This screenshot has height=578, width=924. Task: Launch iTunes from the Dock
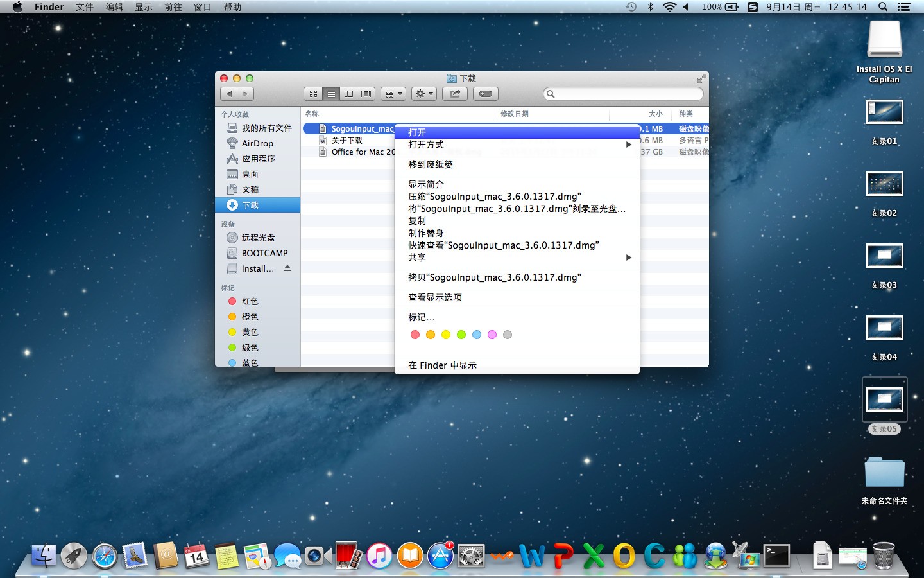[379, 556]
